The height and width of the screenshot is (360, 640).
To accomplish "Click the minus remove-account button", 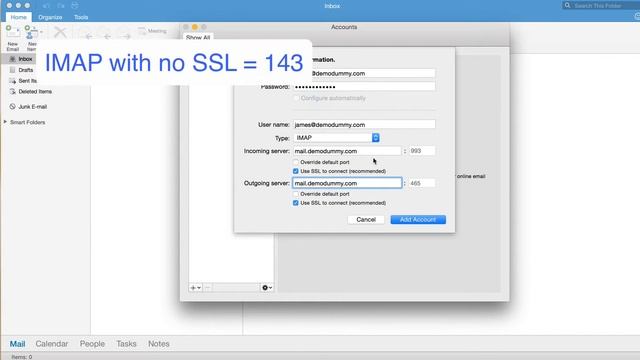I will point(207,288).
